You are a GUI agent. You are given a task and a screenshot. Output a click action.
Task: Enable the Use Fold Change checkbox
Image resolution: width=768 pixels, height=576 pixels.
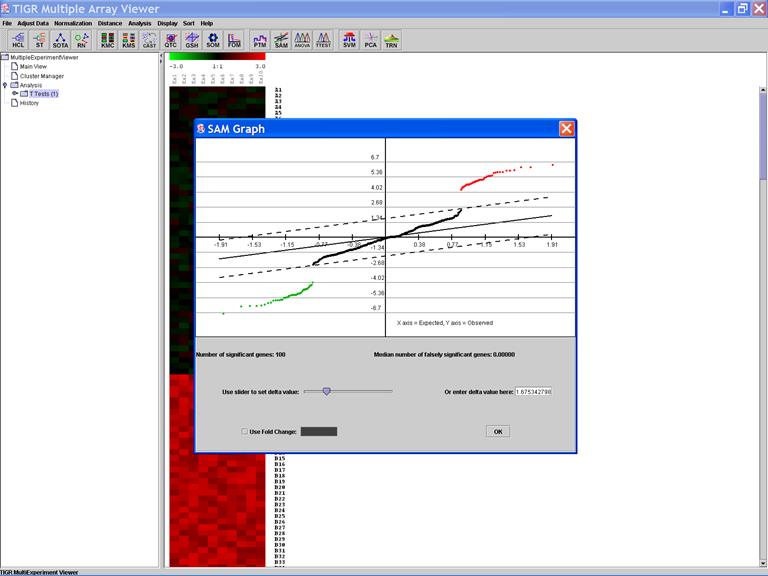coord(245,431)
